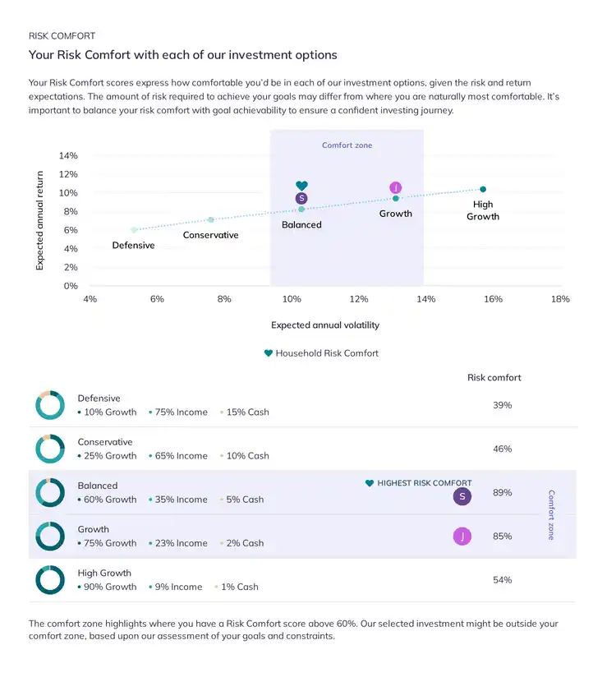Click the S avatar marker on chart
This screenshot has height=691, width=616.
(x=301, y=198)
